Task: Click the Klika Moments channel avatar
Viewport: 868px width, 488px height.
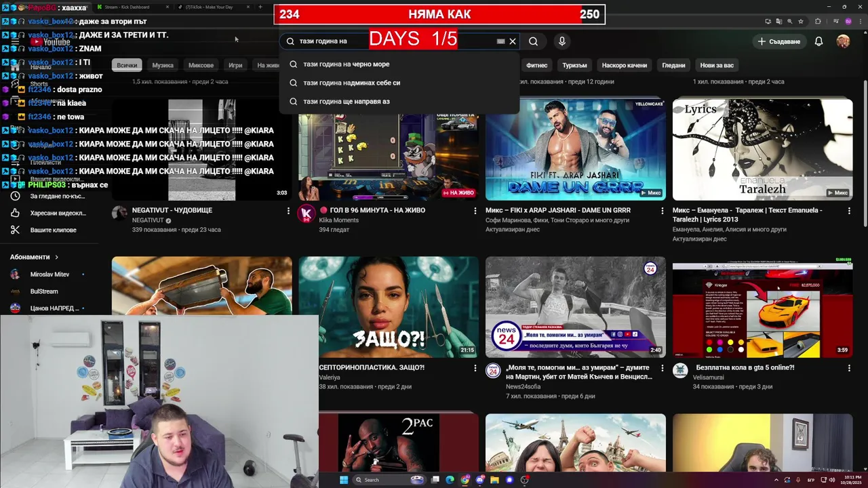Action: coord(307,213)
